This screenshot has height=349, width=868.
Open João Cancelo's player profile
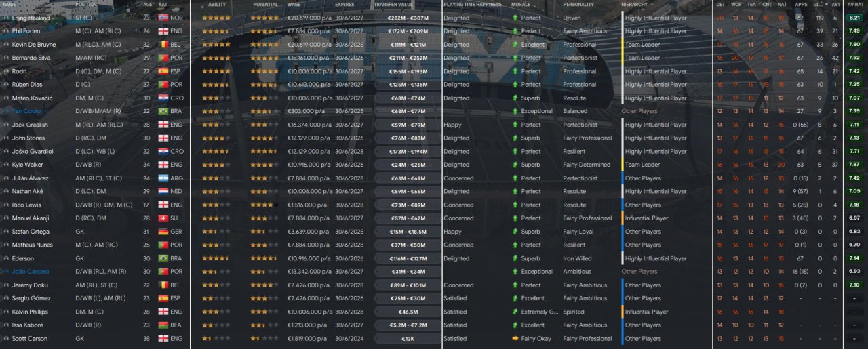click(30, 272)
